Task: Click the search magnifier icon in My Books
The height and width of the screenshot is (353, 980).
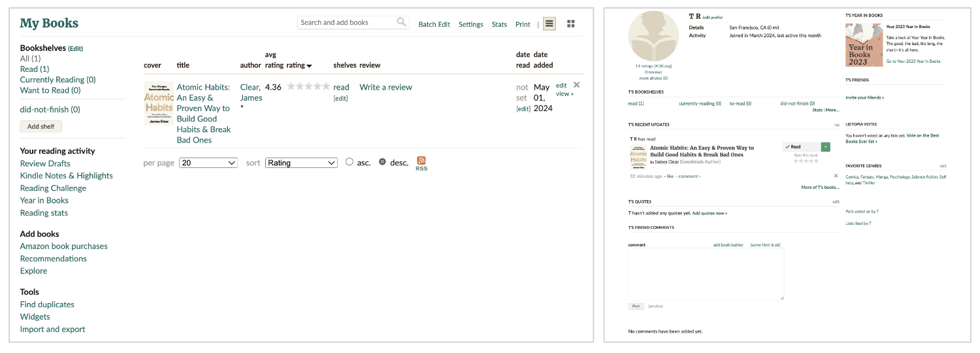Action: pos(401,22)
